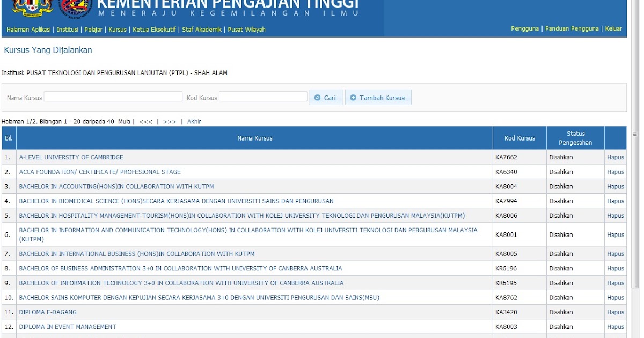Select course code cell KA7662
This screenshot has width=644, height=338.
click(x=519, y=158)
